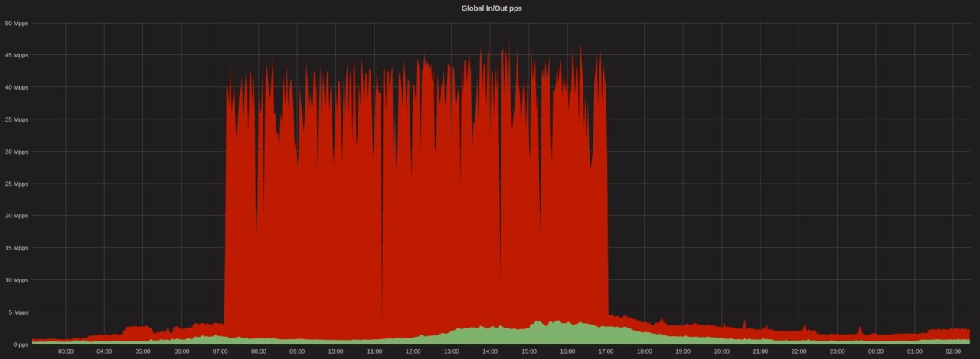Select the 50 Mpps y-axis label
Viewport: 980px width, 359px height.
pyautogui.click(x=16, y=23)
